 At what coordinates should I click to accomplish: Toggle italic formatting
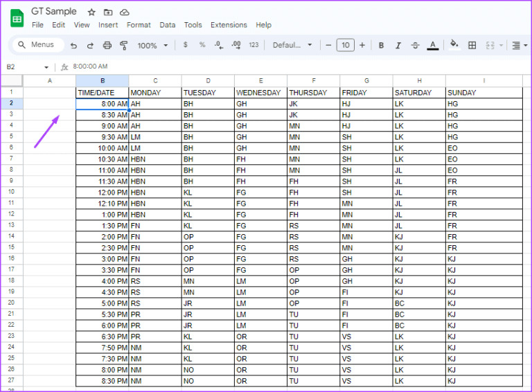(398, 45)
